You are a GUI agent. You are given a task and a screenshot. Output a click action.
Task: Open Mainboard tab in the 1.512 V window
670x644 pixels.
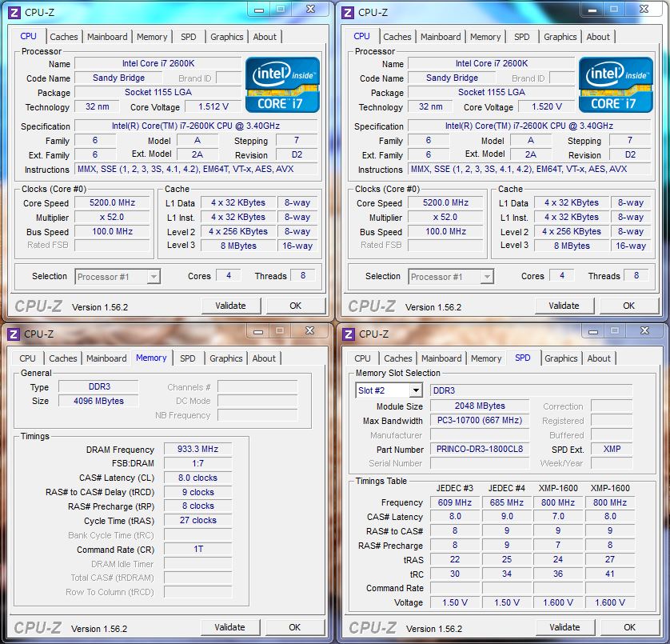click(x=107, y=37)
